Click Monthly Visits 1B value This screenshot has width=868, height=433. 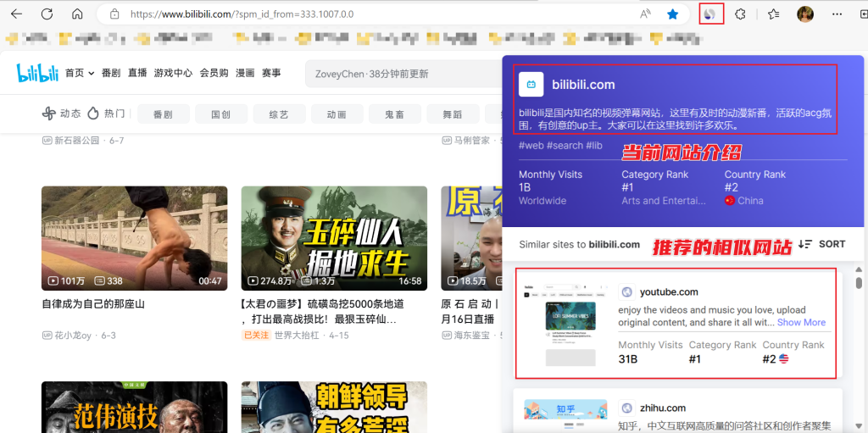click(525, 187)
